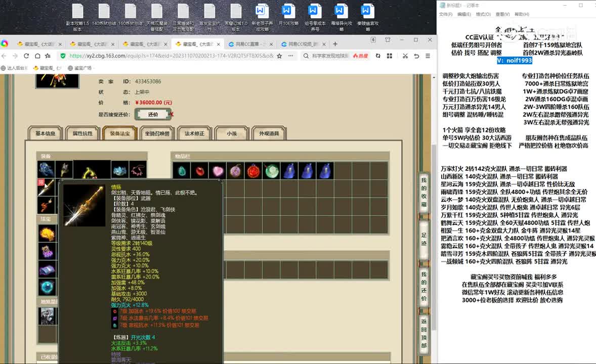Viewport: 596px width, 364px height.
Task: Click the glowing blue orb 法宝 item
Action: [x=47, y=287]
